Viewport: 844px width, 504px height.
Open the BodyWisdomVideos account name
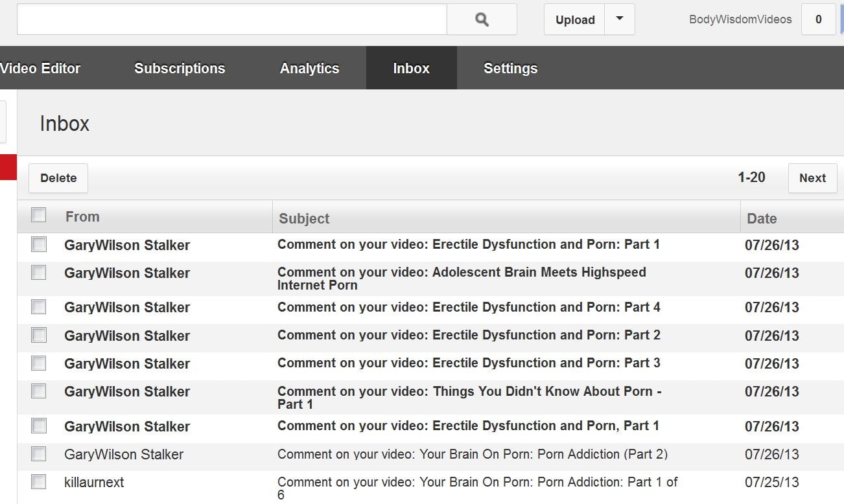coord(740,19)
